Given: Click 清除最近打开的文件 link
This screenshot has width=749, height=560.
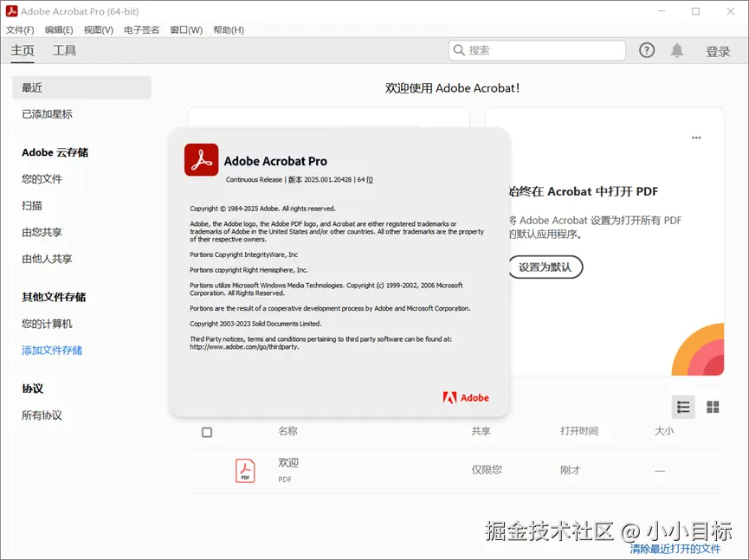Looking at the screenshot, I should click(x=675, y=549).
